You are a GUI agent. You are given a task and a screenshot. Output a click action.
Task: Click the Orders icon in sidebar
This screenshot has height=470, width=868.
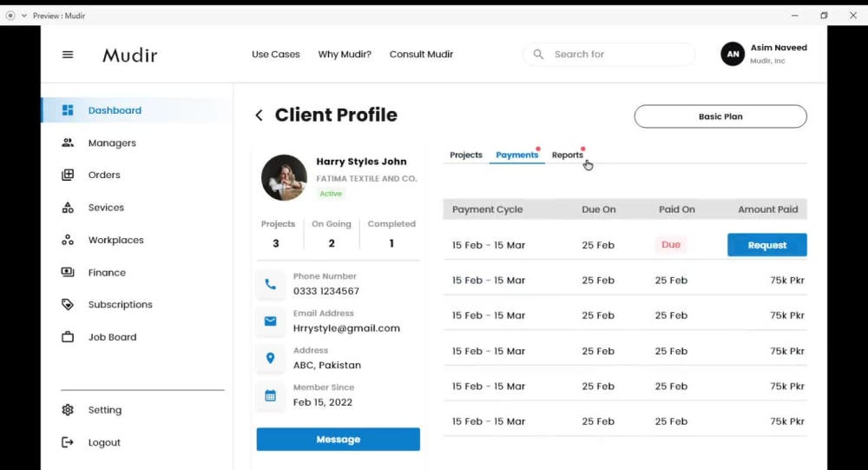coord(68,175)
